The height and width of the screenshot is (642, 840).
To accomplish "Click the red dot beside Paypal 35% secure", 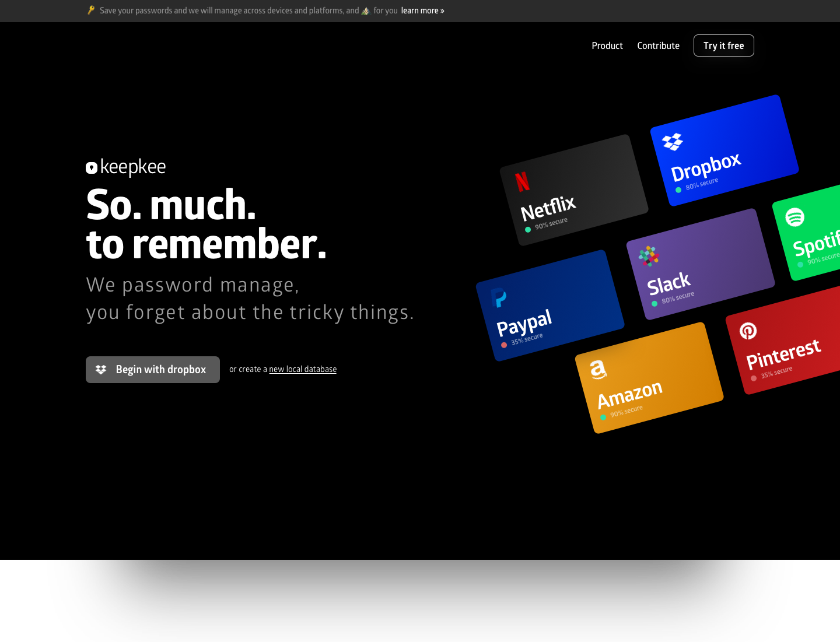I will click(504, 345).
